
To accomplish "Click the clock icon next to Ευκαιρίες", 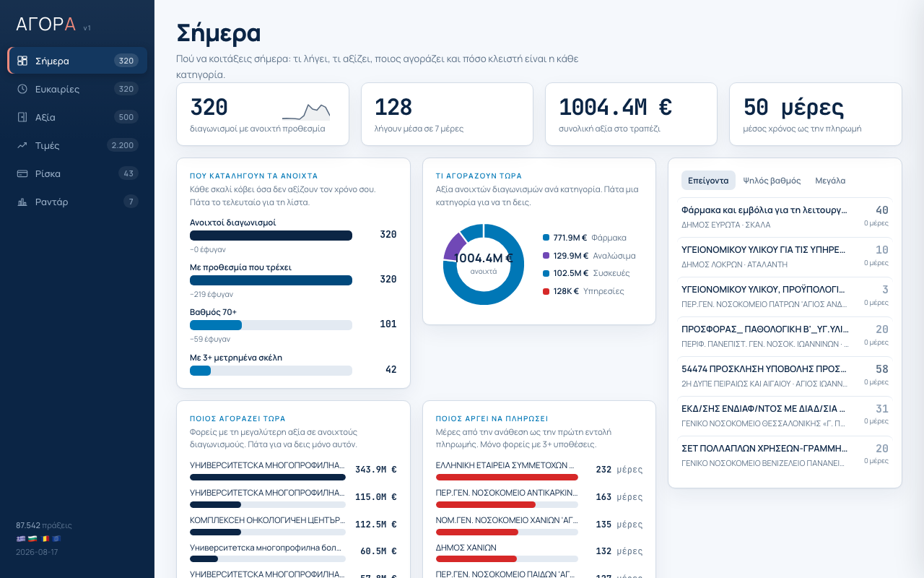I will [x=22, y=89].
